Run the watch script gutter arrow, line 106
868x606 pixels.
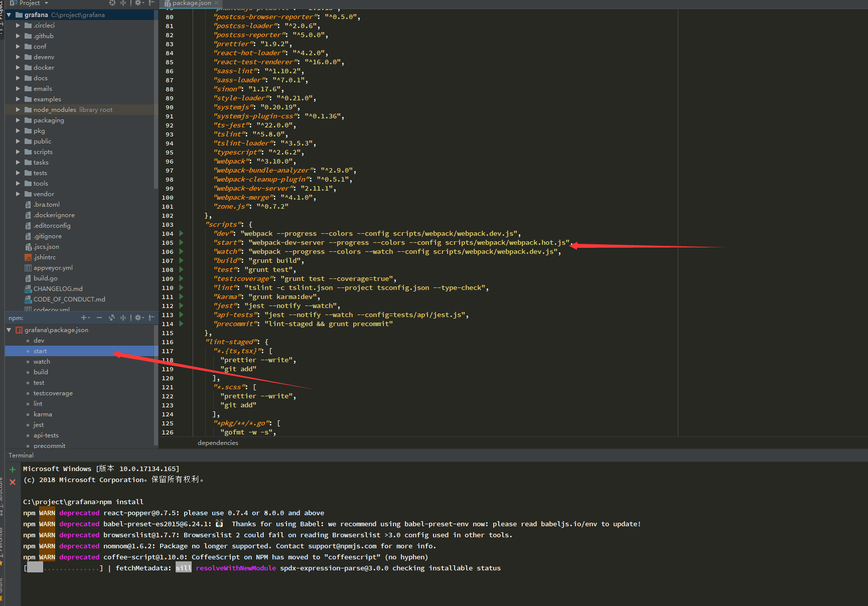(x=181, y=251)
